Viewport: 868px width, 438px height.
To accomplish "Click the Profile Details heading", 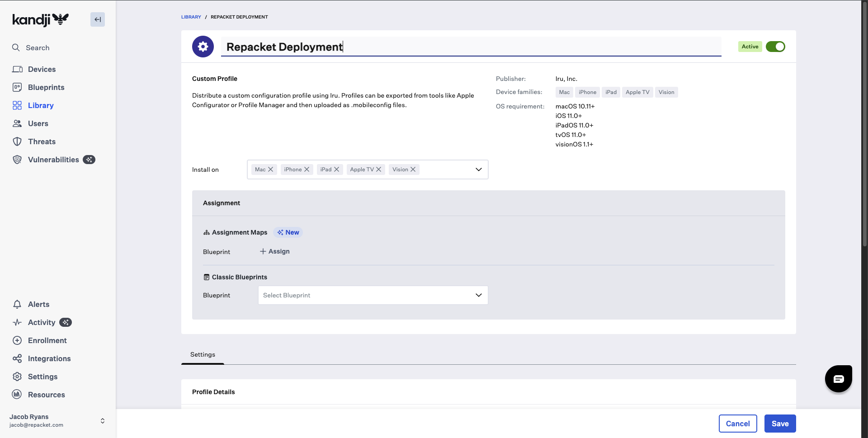I will [x=213, y=392].
